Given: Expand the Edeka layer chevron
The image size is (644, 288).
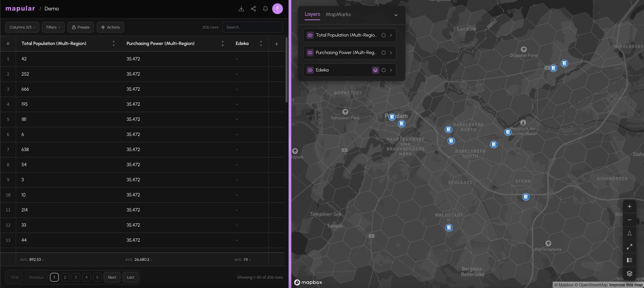Looking at the screenshot, I should 391,70.
